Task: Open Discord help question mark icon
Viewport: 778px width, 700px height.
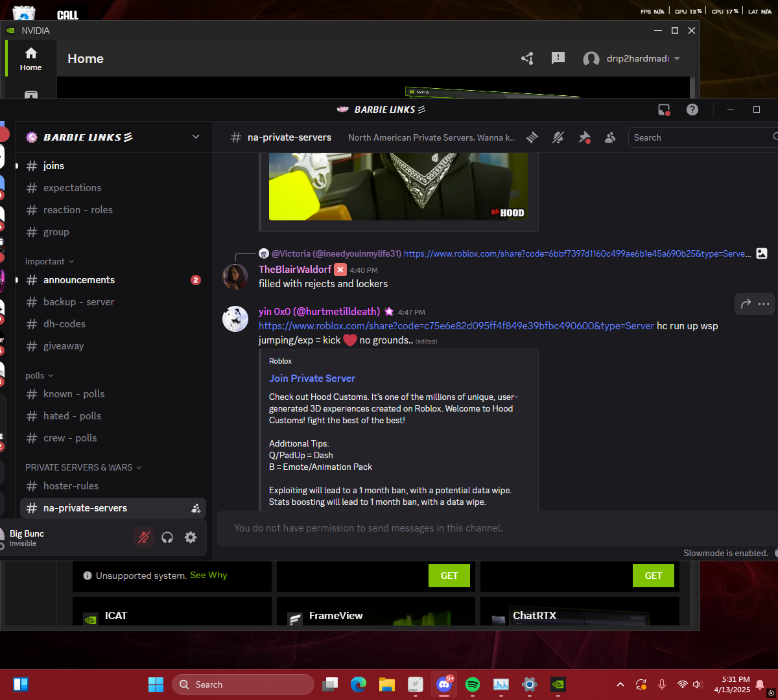Action: pyautogui.click(x=692, y=110)
